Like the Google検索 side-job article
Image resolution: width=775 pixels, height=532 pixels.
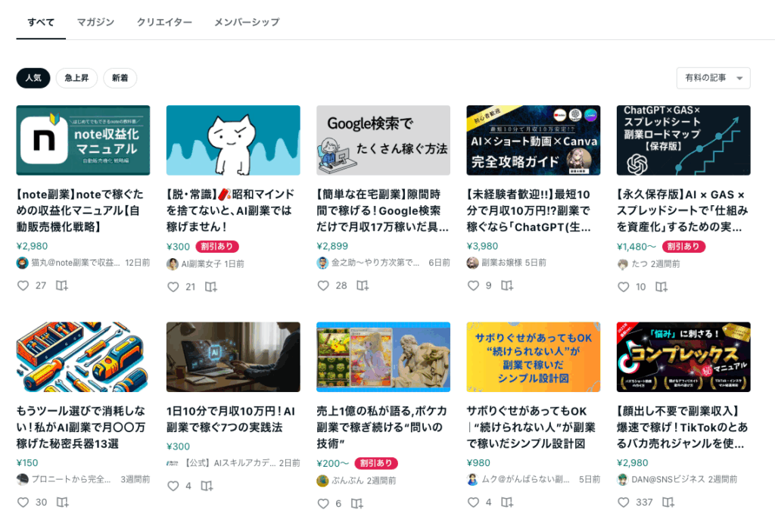323,286
